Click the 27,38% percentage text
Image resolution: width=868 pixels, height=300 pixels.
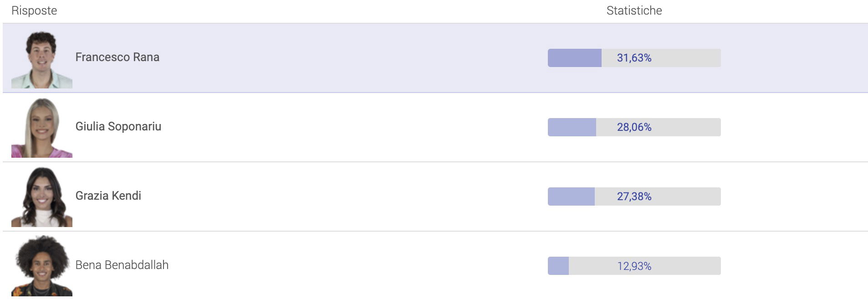coord(634,197)
